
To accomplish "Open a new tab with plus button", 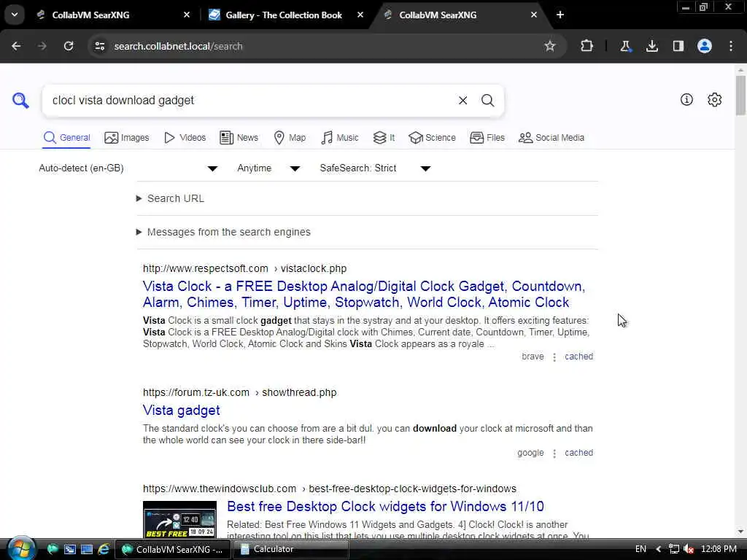I will point(560,15).
